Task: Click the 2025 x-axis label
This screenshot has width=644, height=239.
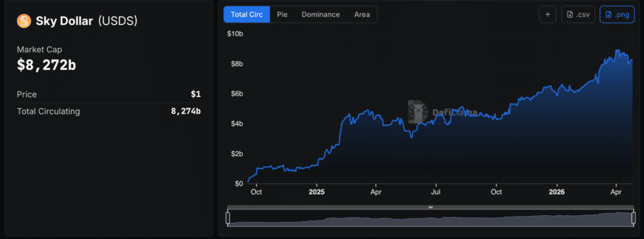Action: [317, 192]
